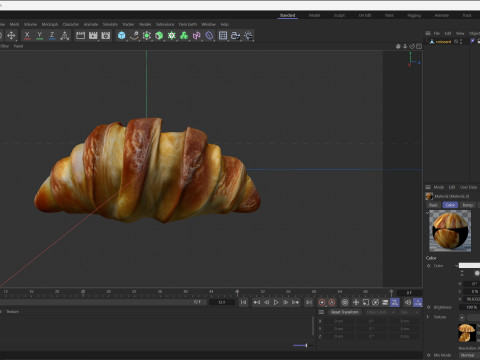The height and width of the screenshot is (360, 480).
Task: Add a Cube primitive object
Action: tap(122, 35)
